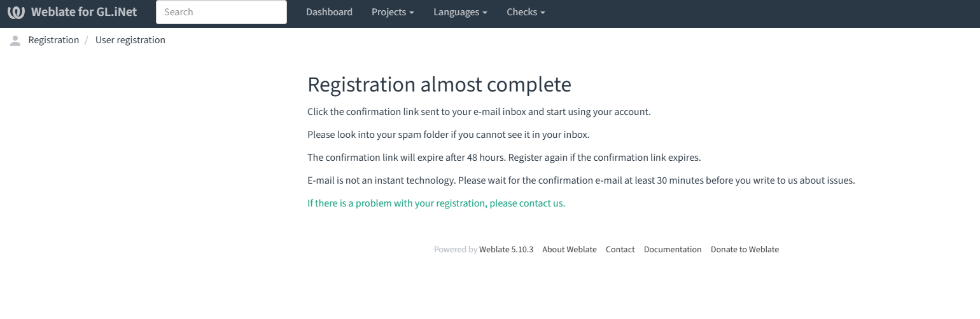Click the Registration almost complete heading

coord(439,85)
